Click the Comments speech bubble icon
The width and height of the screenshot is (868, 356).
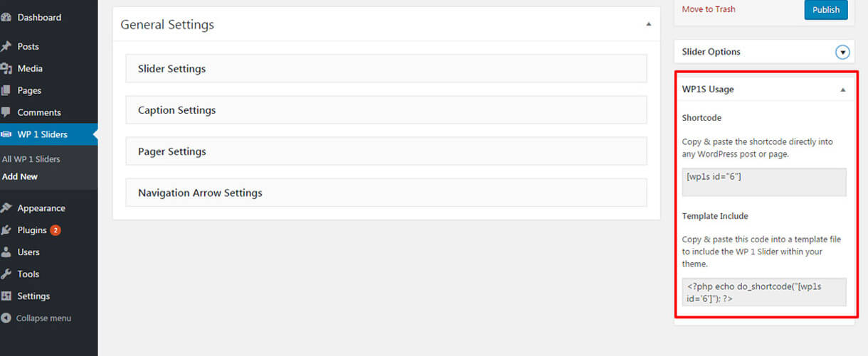point(6,112)
